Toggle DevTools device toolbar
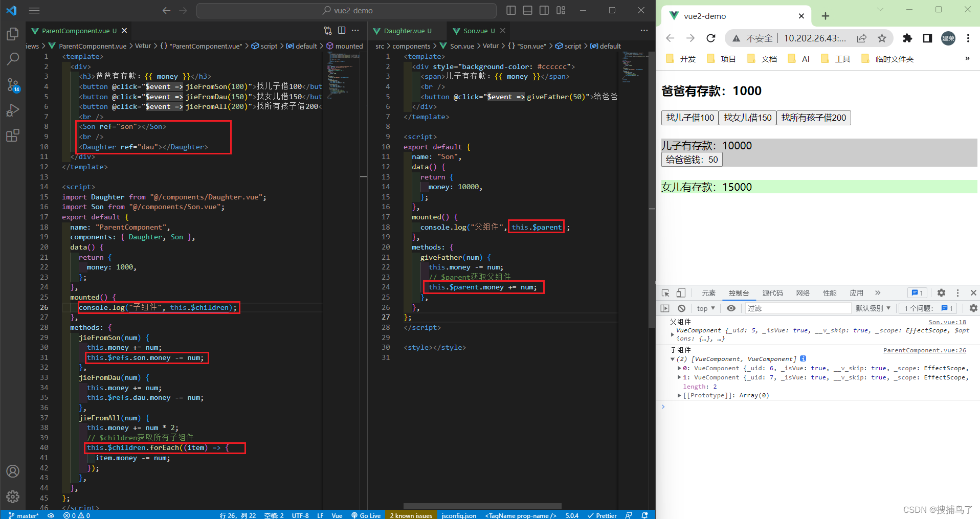This screenshot has width=980, height=519. pyautogui.click(x=681, y=293)
